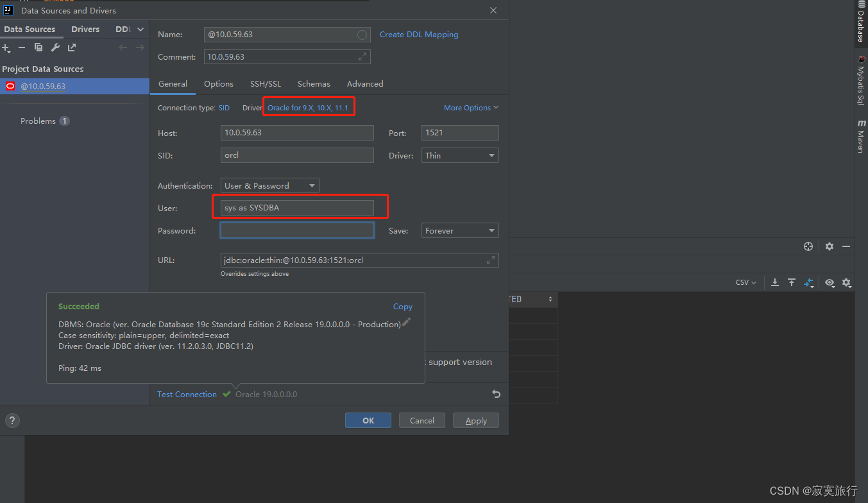
Task: Click the Comment input field
Action: tap(287, 56)
